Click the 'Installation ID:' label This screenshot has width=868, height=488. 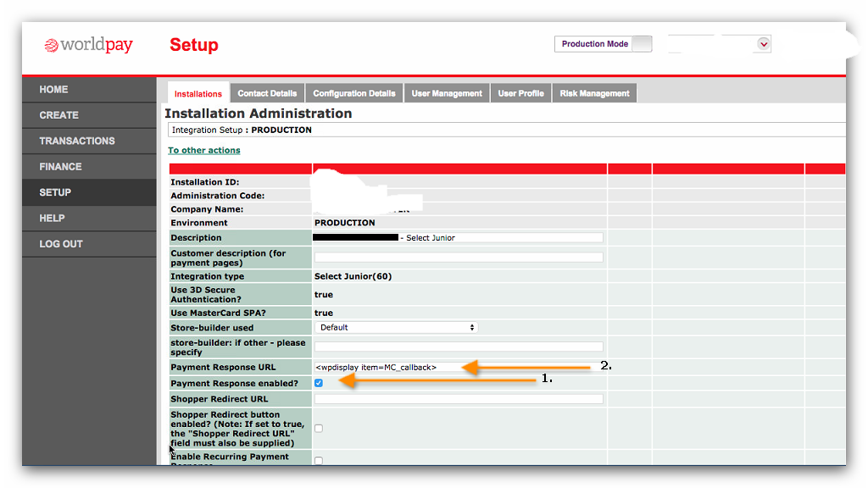tap(205, 182)
